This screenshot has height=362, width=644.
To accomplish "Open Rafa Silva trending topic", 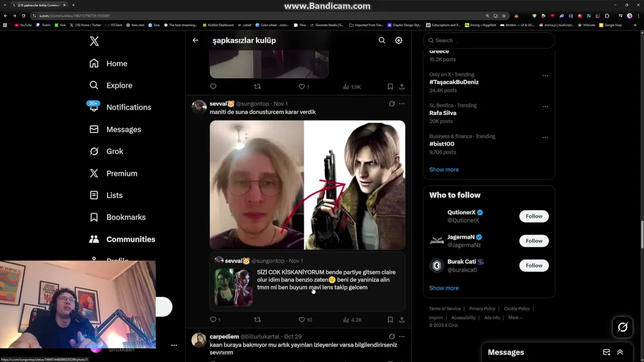I will pos(443,113).
